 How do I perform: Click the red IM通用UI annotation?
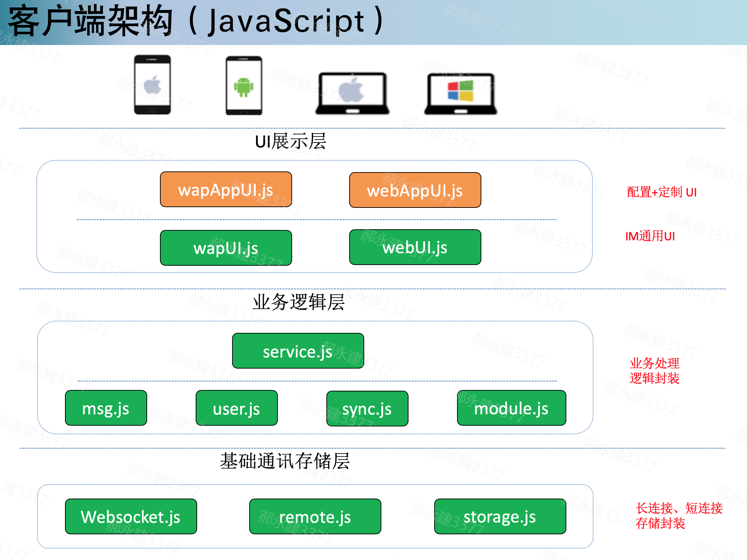[650, 236]
